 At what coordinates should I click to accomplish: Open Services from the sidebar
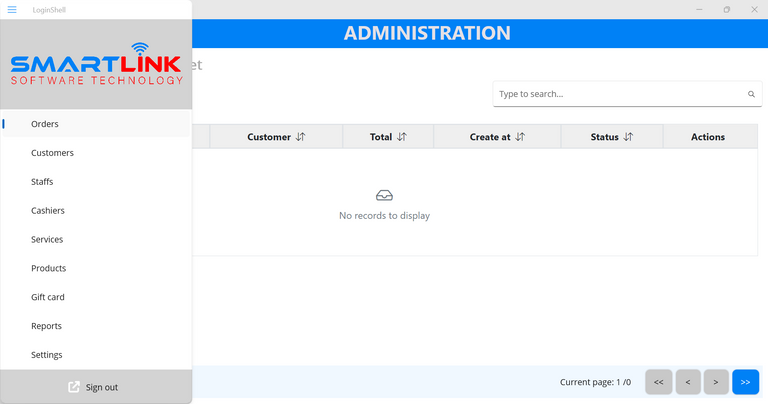(x=47, y=240)
